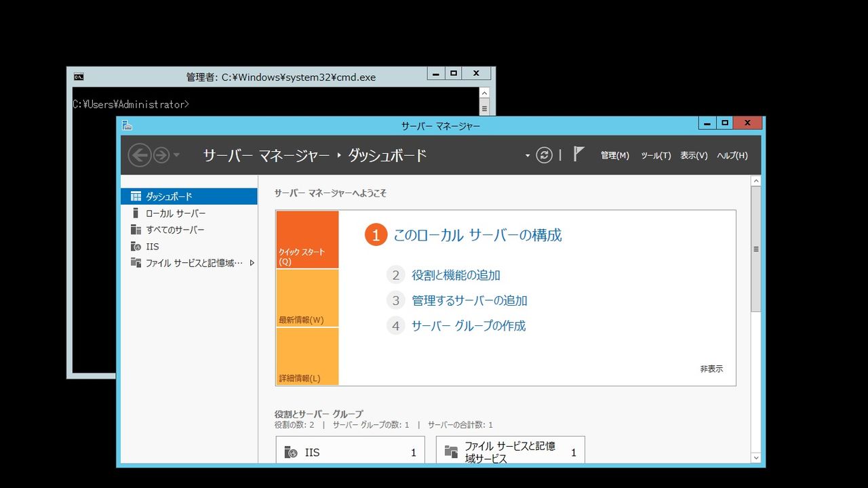Viewport: 868px width, 488px height.
Task: Click the cmd.exe scrollbar thumb
Action: point(484,108)
